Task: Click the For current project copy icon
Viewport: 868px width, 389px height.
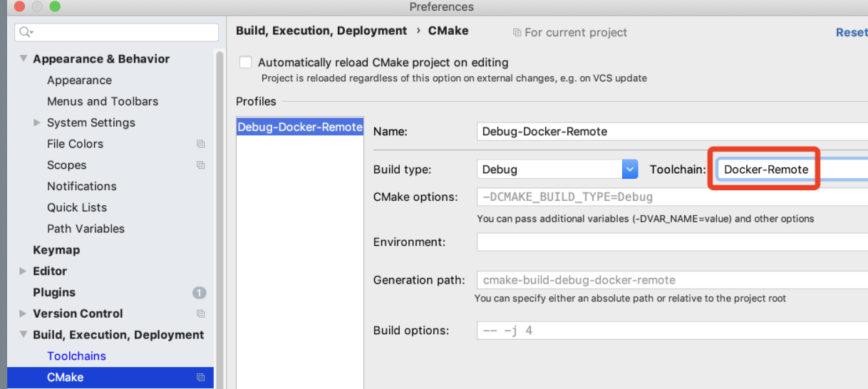Action: point(517,33)
